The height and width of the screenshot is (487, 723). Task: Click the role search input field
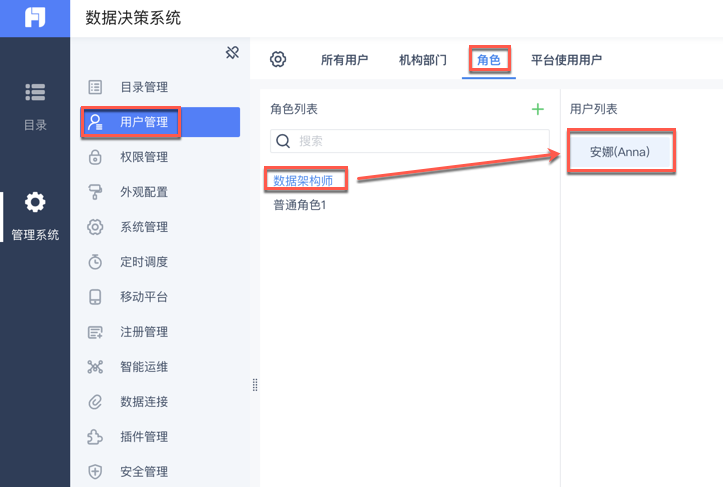[420, 141]
